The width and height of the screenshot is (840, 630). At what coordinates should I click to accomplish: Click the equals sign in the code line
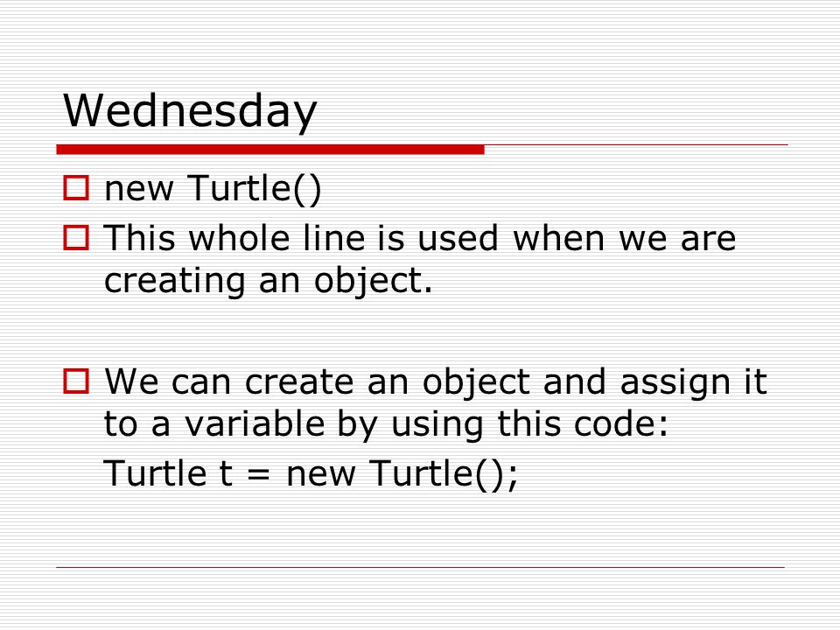coord(259,475)
